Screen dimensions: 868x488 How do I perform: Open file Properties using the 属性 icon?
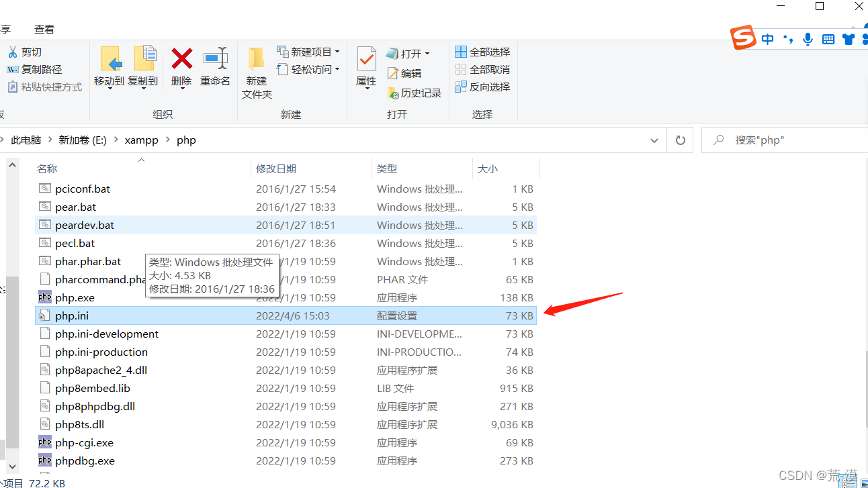365,64
